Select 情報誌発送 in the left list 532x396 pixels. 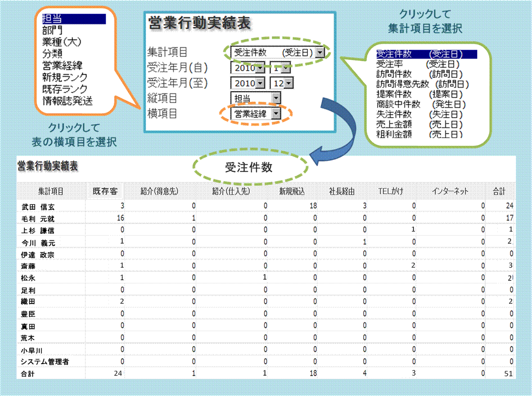tap(67, 101)
